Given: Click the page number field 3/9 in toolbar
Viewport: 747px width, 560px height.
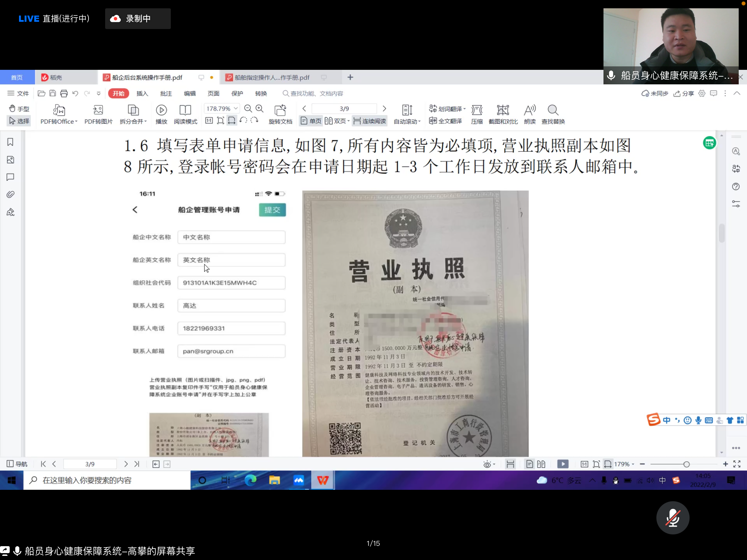Looking at the screenshot, I should pos(344,109).
